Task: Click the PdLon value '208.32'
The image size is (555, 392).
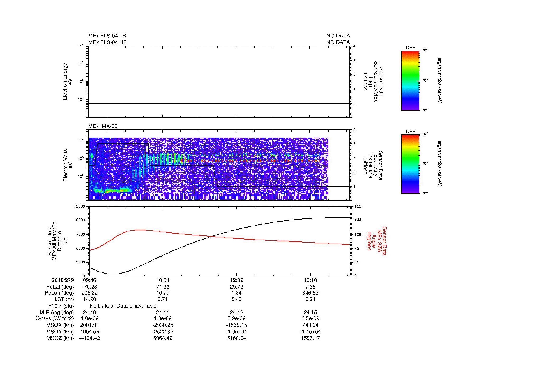Action: (89, 293)
